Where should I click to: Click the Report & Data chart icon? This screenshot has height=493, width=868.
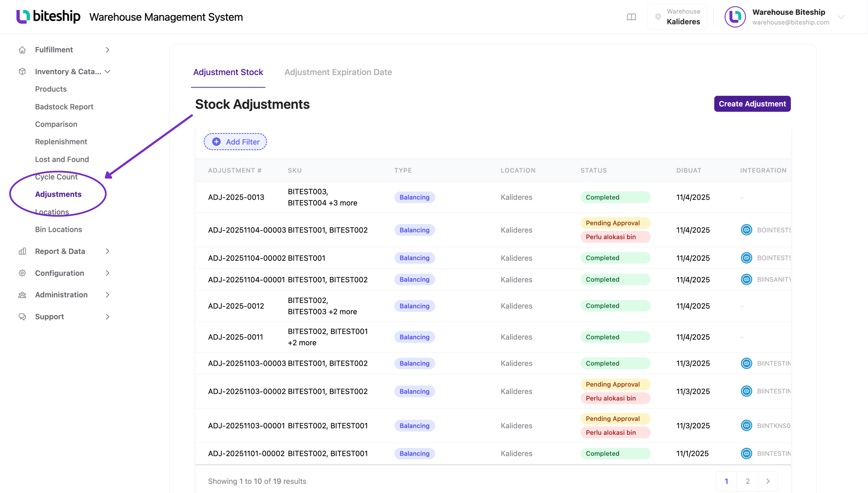[x=22, y=251]
